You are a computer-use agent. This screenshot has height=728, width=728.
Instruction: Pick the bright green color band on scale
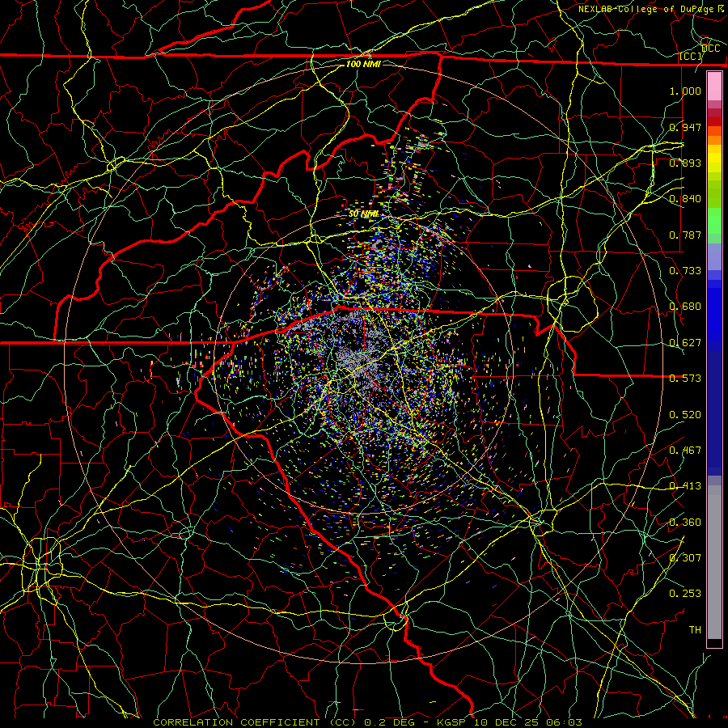coord(714,221)
